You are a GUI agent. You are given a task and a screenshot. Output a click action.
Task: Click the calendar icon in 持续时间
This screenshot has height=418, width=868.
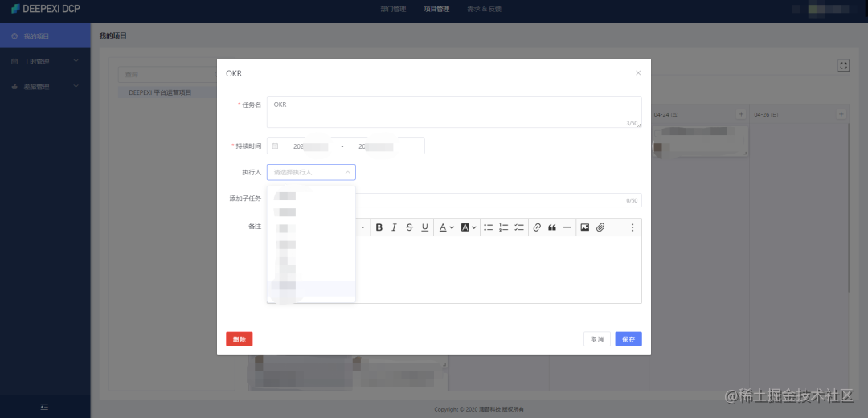275,146
